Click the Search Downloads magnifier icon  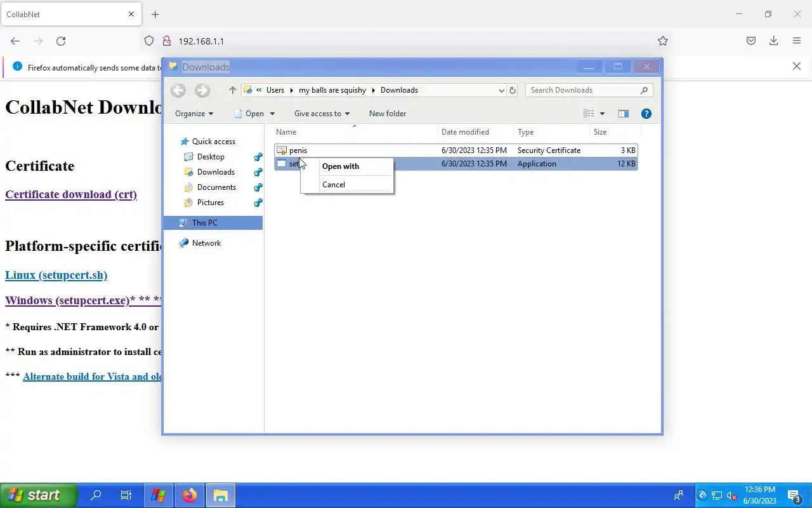point(644,90)
